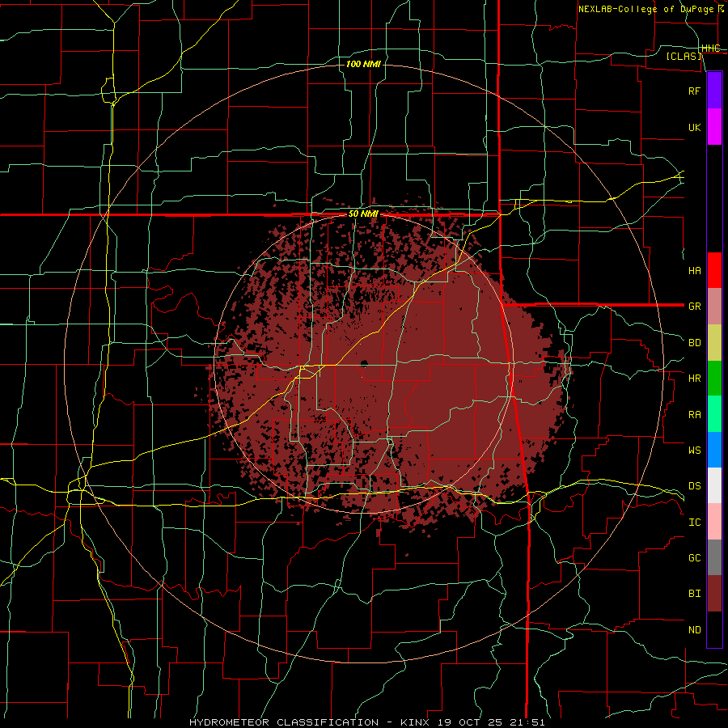Image resolution: width=728 pixels, height=728 pixels.
Task: Click the GC gray legend swatch
Action: tap(714, 557)
